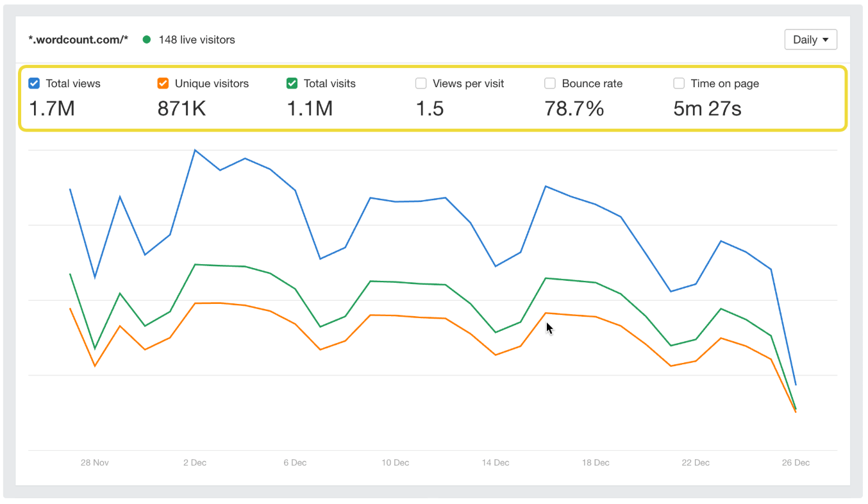Click the 78.7% Bounce rate value
The width and height of the screenshot is (868, 504).
(x=576, y=108)
